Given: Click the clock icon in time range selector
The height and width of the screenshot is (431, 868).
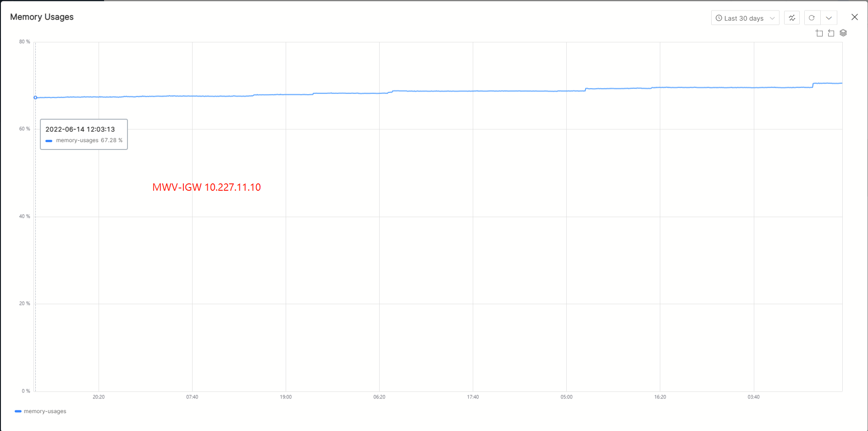Looking at the screenshot, I should pos(719,18).
